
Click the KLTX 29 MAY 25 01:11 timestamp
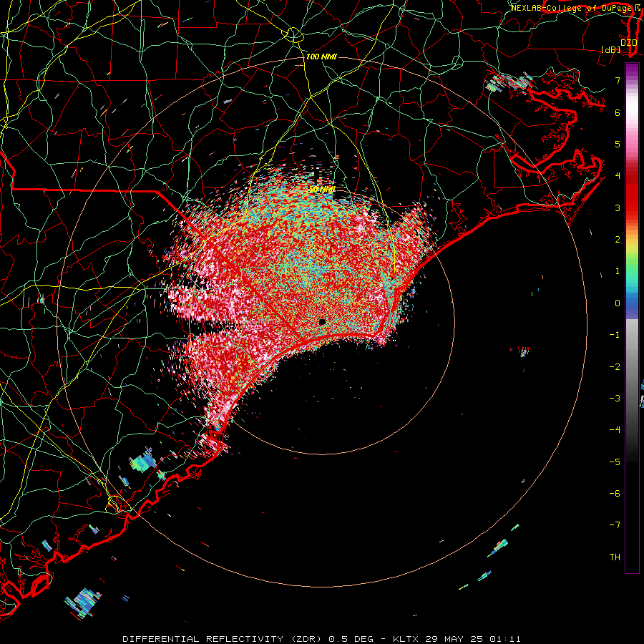pos(457,639)
